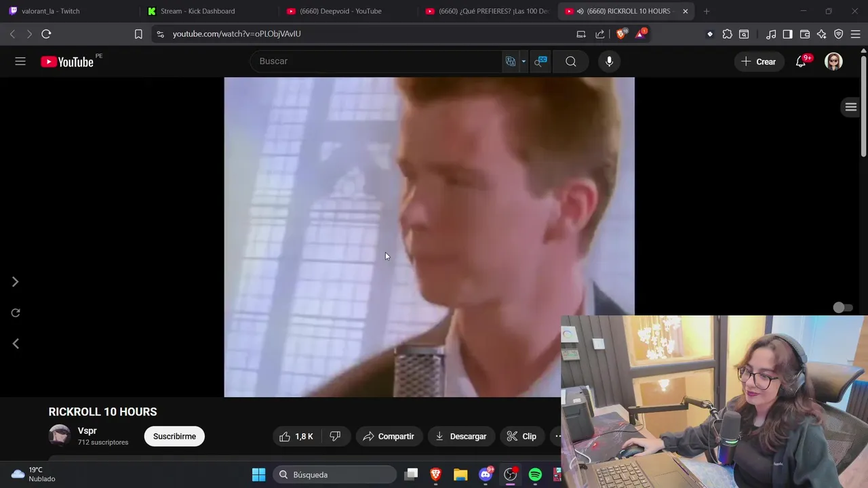Click the install app icon in address bar
Image resolution: width=868 pixels, height=488 pixels.
pos(581,34)
